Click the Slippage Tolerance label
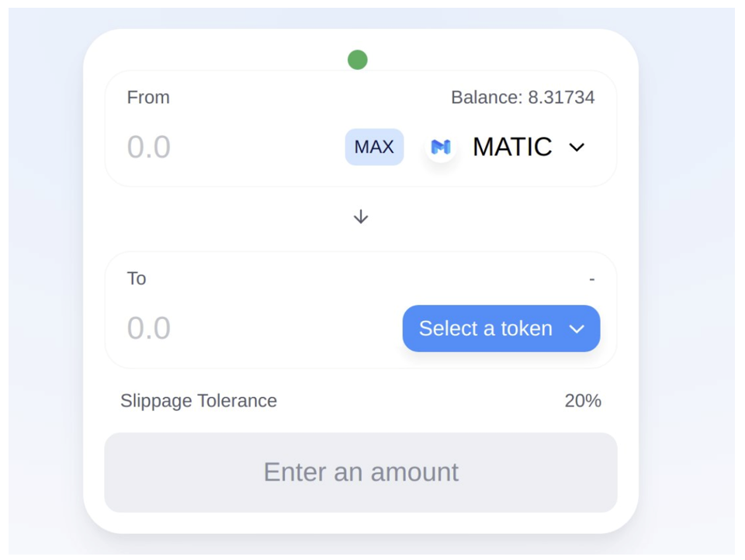The image size is (745, 560). (x=199, y=401)
